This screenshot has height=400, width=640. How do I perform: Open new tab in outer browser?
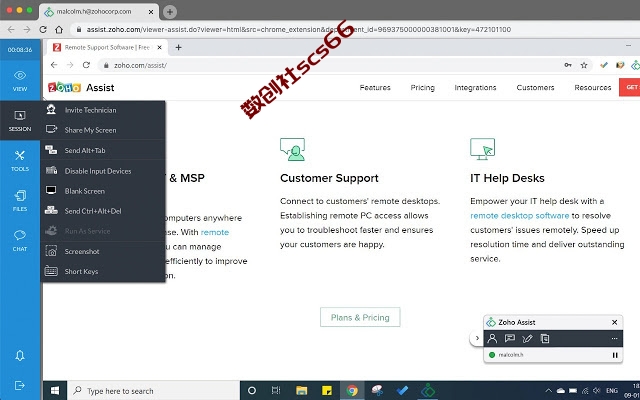[170, 12]
